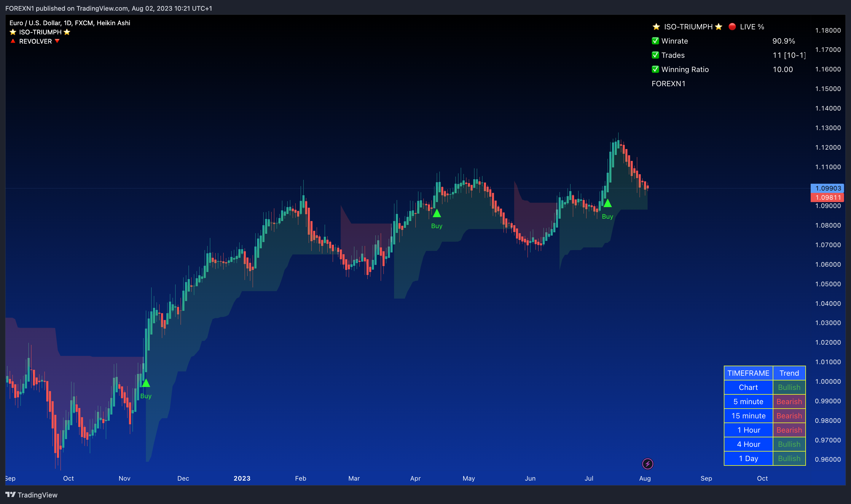This screenshot has width=851, height=504.
Task: Click the red 1.09811 price label
Action: pos(828,197)
